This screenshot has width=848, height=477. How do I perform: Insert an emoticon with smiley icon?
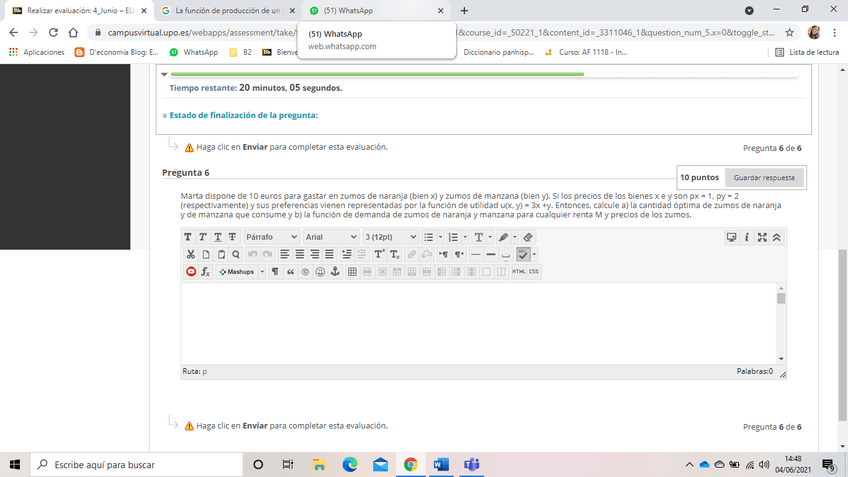[x=320, y=271]
